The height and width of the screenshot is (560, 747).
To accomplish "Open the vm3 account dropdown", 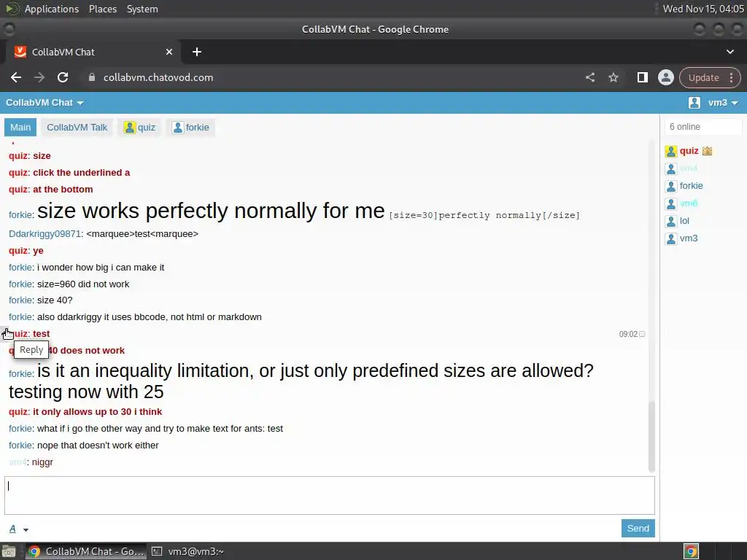I will 723,103.
